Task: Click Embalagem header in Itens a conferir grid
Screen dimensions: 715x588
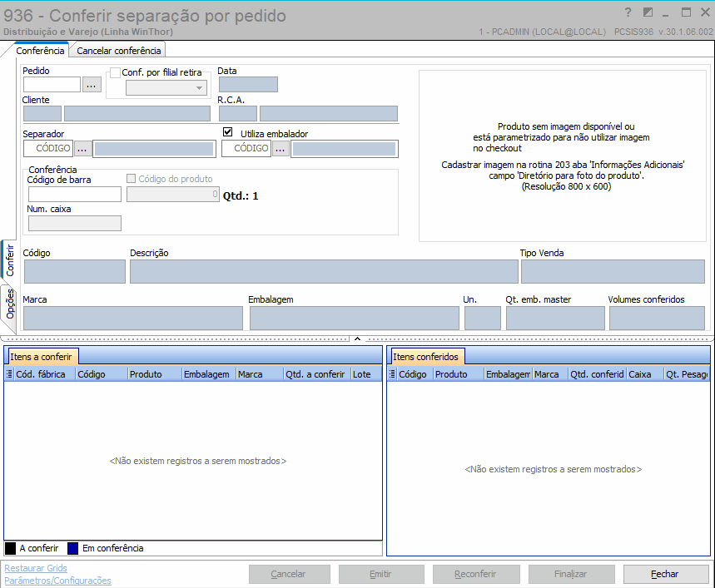Action: point(208,374)
